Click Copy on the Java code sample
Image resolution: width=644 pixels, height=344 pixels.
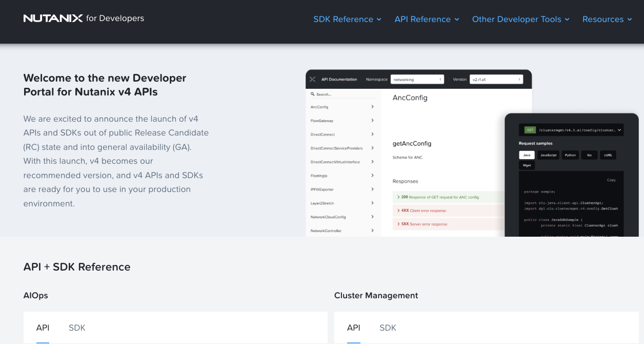coord(611,180)
